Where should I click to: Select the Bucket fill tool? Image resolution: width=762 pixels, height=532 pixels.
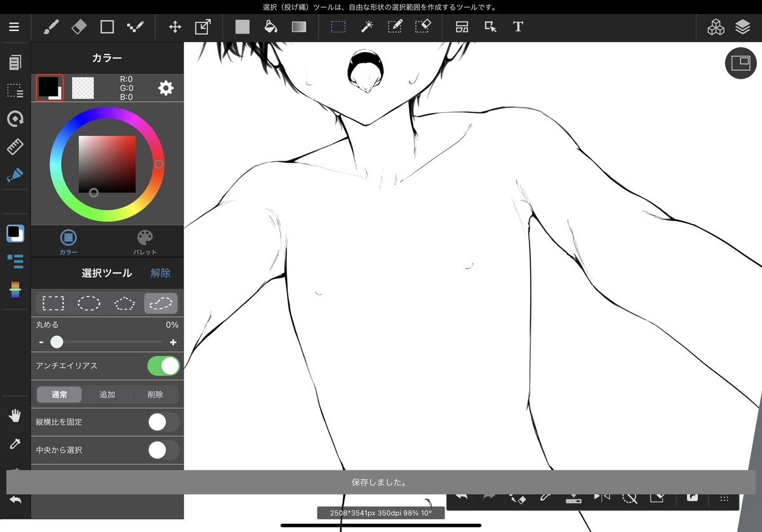(x=271, y=27)
